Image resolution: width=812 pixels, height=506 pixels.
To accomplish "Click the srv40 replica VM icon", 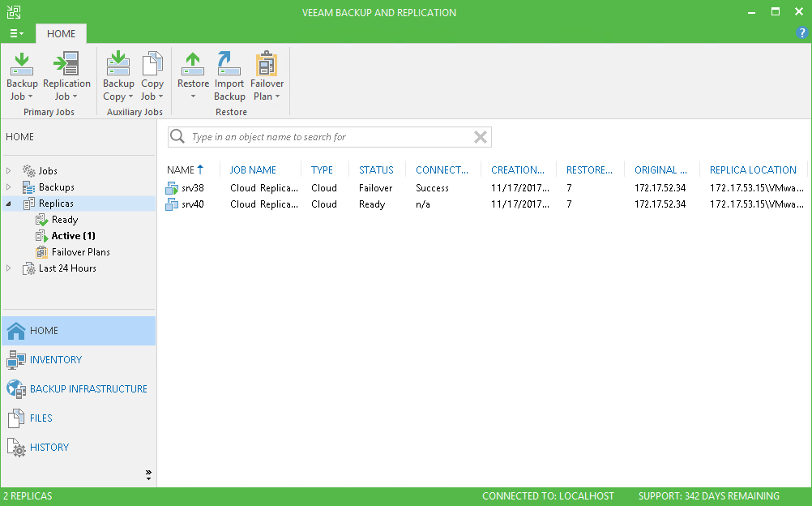I will coord(172,204).
